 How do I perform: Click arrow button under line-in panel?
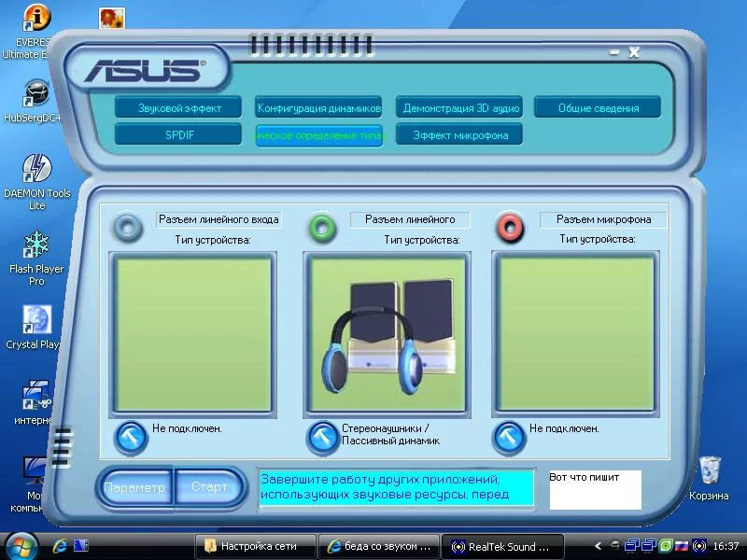[x=131, y=438]
